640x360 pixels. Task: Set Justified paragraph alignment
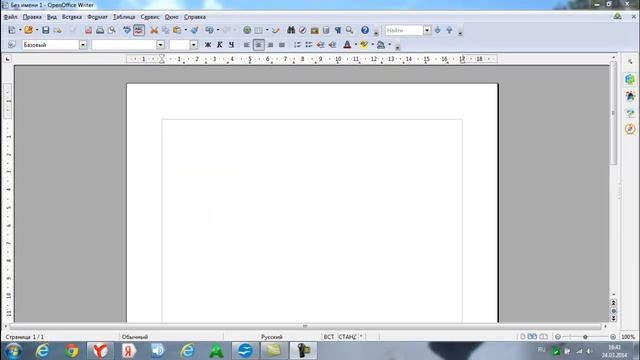click(282, 45)
